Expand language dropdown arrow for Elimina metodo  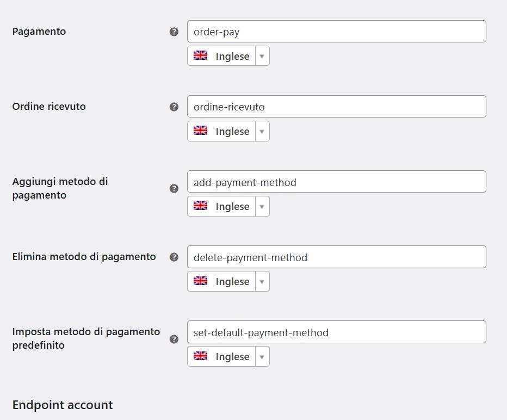(262, 281)
